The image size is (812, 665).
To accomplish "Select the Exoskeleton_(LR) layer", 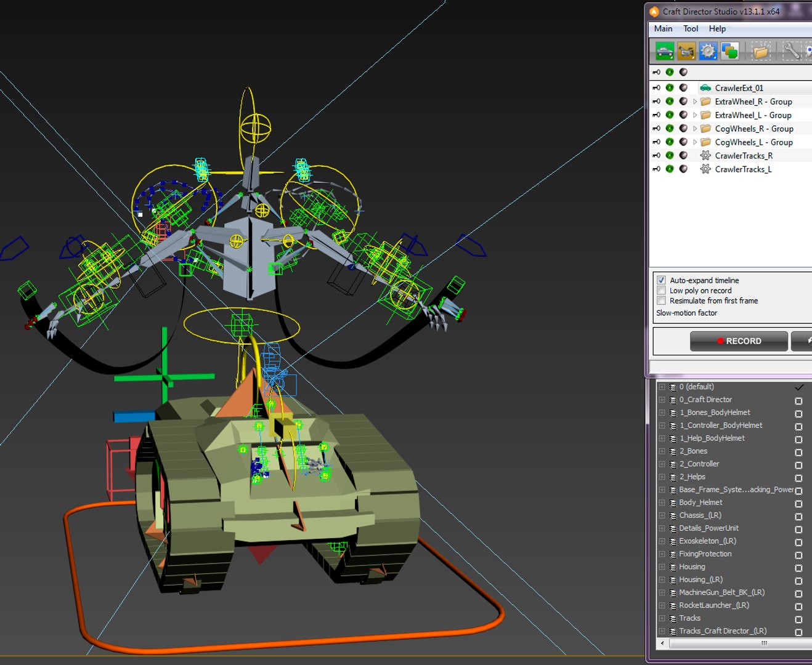I will click(707, 541).
